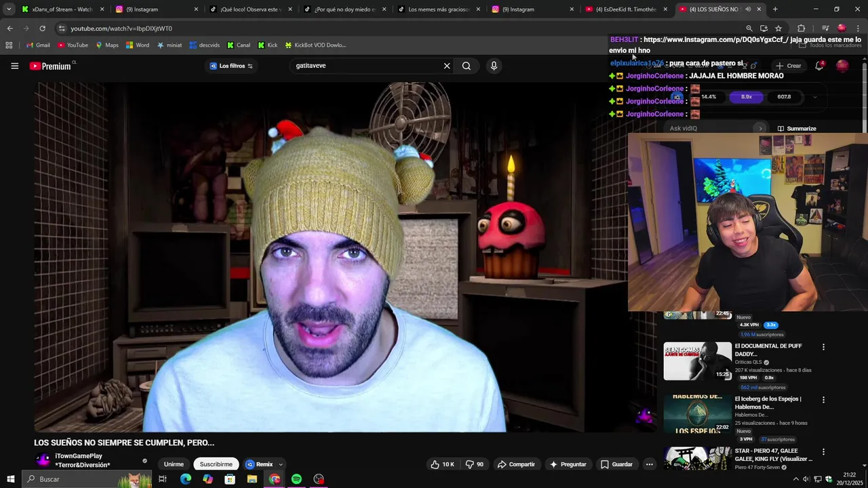This screenshot has height=488, width=868.
Task: Open Chrome tab search dropdown
Action: click(x=9, y=9)
